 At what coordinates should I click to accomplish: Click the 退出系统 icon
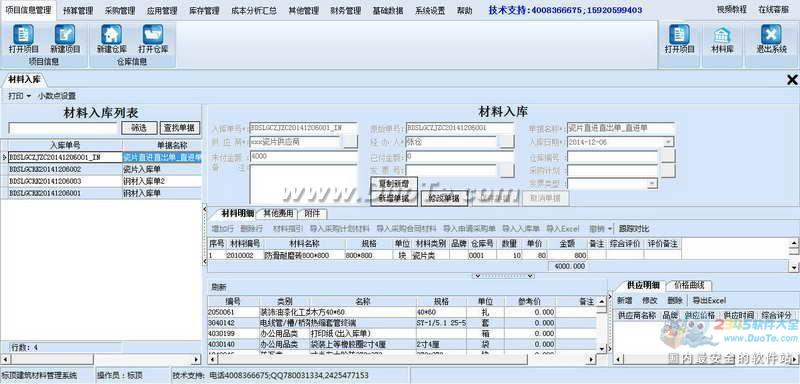click(771, 39)
